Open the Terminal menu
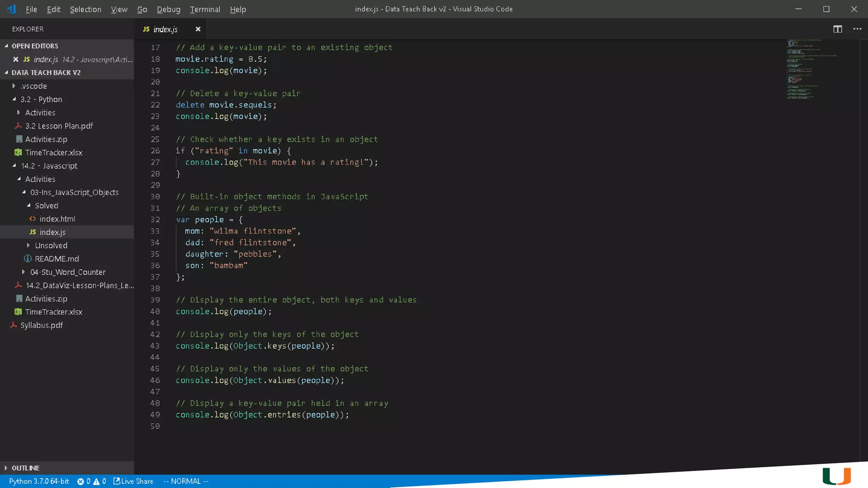The width and height of the screenshot is (868, 488). point(205,9)
